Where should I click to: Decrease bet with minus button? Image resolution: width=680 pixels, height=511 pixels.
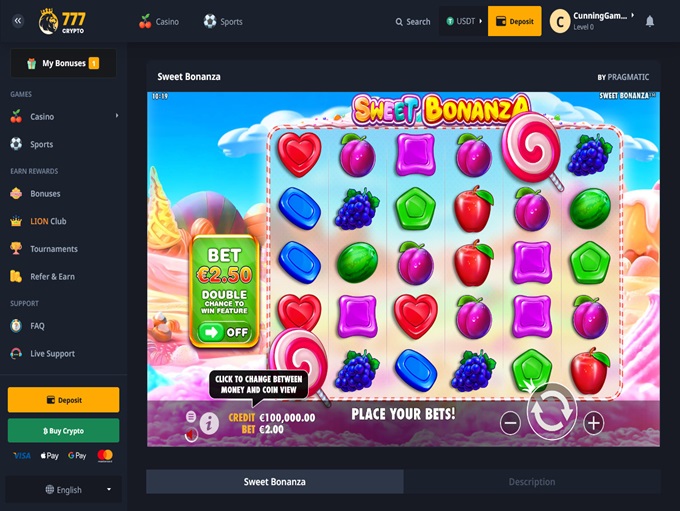click(510, 423)
